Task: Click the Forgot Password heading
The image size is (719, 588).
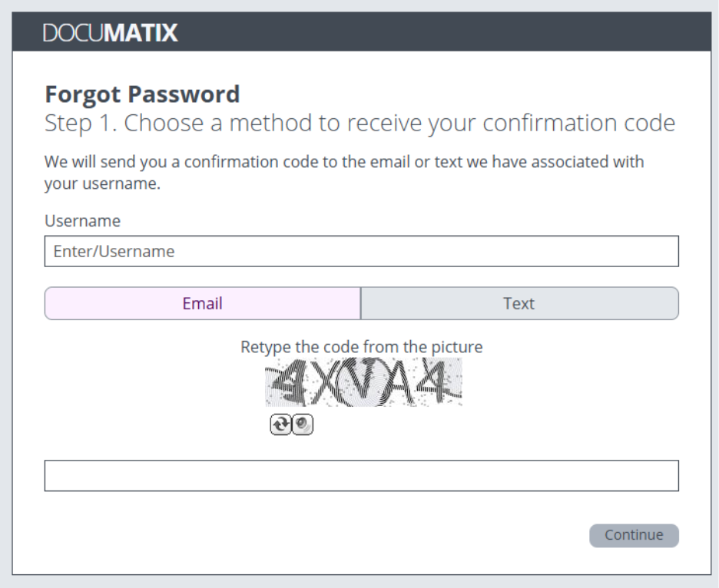Action: [143, 94]
